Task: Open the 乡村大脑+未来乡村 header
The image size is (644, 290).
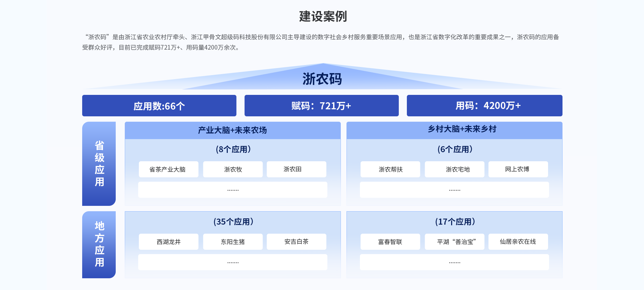Action: pos(454,130)
